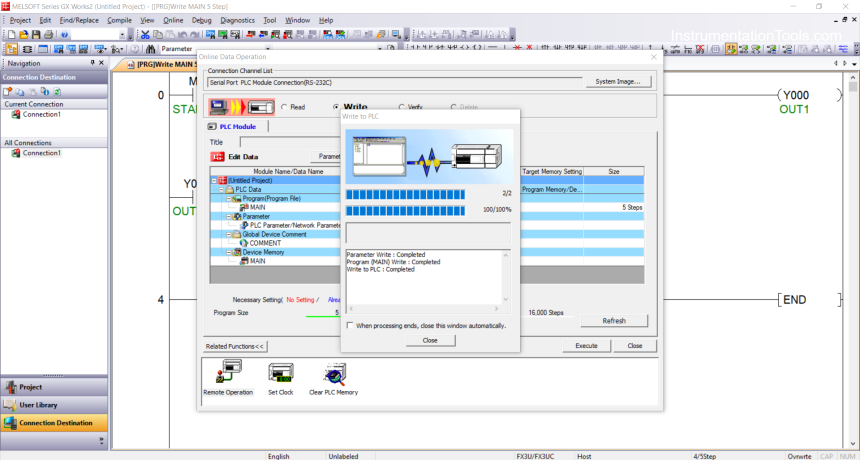Click the Find binoculars icon
Image resolution: width=860 pixels, height=460 pixels.
150,49
